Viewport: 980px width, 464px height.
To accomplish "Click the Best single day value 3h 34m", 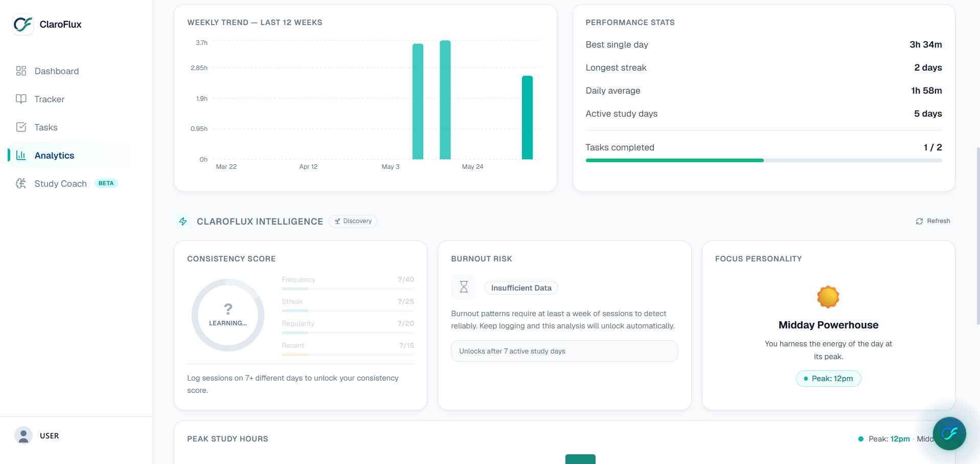I will click(x=925, y=45).
